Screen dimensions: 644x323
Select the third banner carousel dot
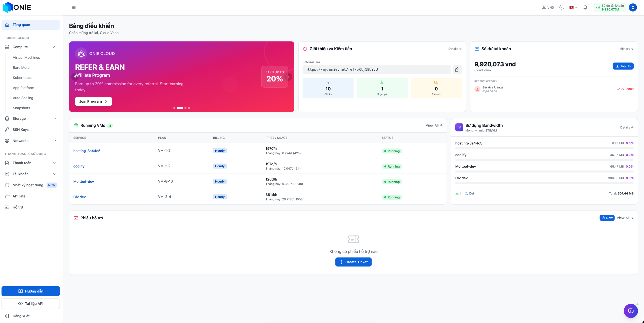click(185, 108)
